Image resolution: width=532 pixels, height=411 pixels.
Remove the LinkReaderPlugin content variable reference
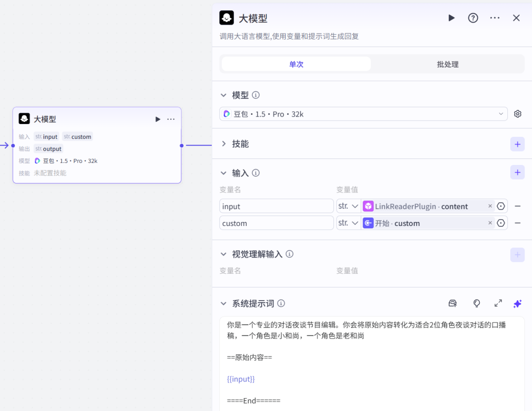click(490, 206)
